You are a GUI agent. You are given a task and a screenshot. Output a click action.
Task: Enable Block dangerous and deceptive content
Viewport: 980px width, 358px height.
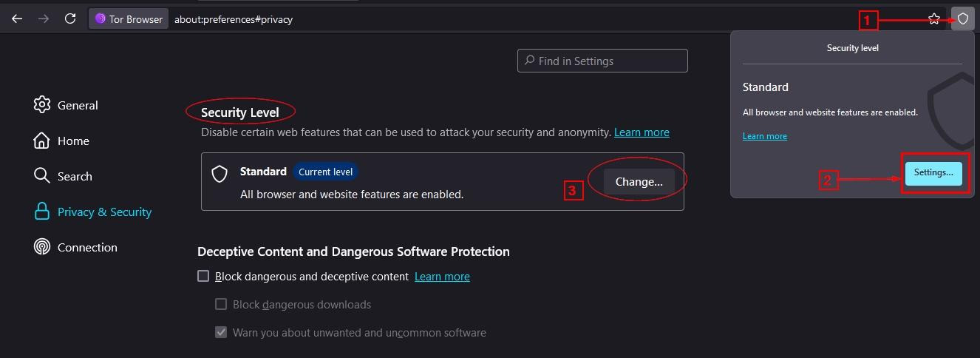pos(203,276)
